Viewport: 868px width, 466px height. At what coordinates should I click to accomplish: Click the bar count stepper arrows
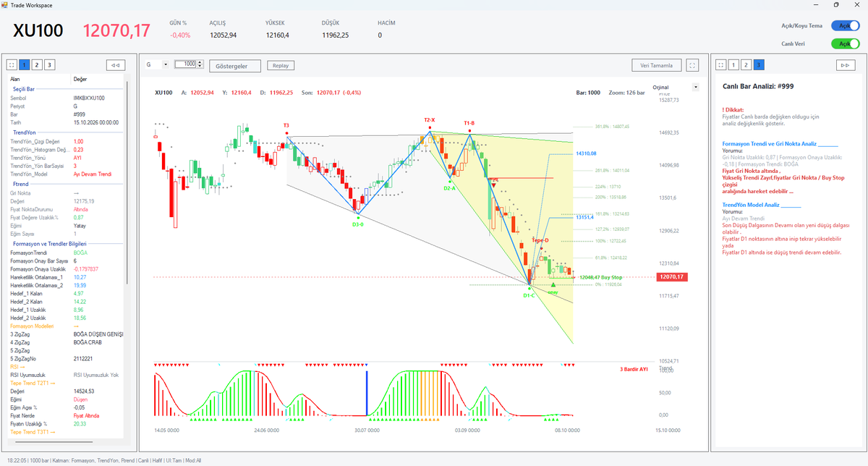click(x=200, y=64)
